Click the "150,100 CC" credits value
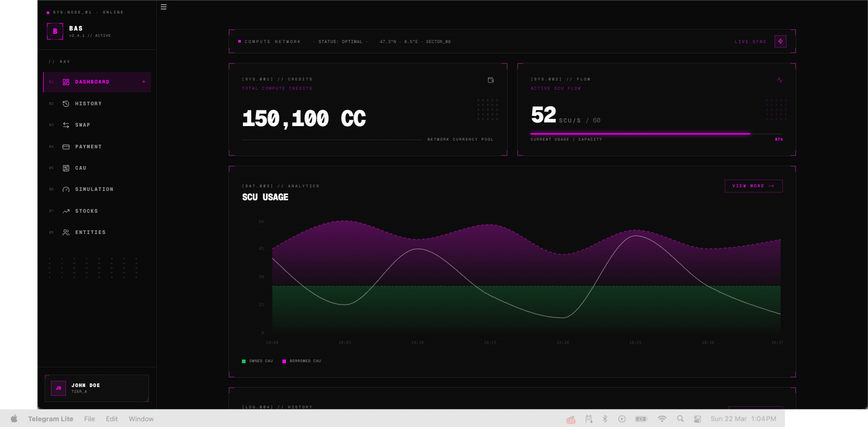Image resolution: width=868 pixels, height=427 pixels. 304,119
